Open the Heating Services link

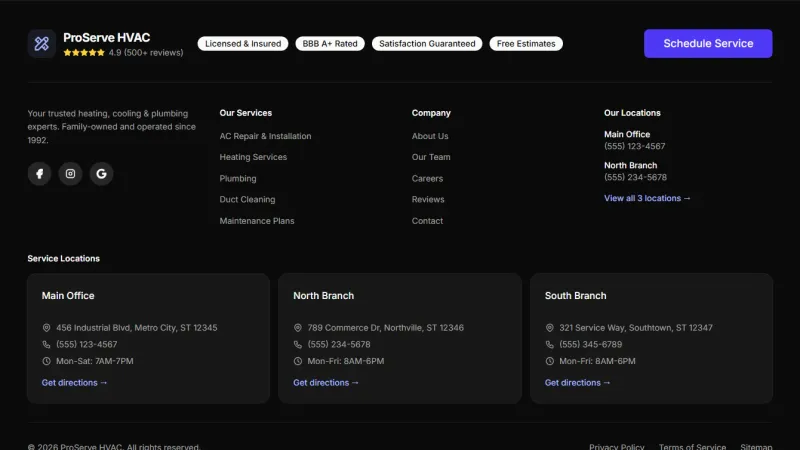coord(253,157)
